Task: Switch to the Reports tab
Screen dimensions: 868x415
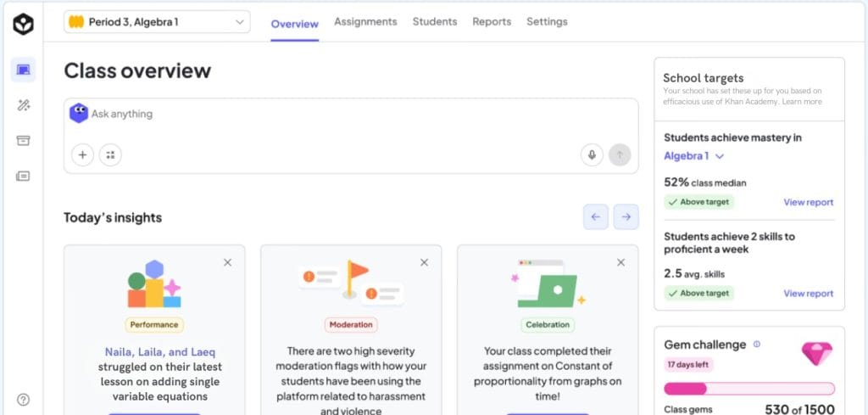Action: tap(492, 21)
